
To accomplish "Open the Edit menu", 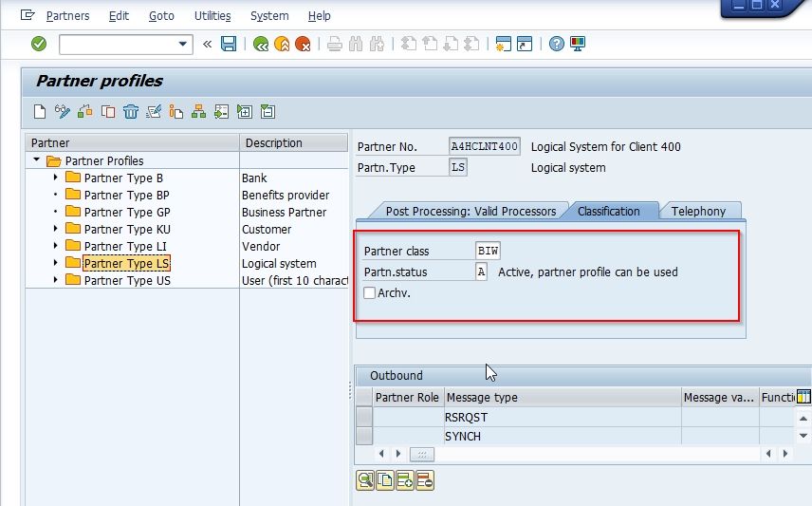I will click(119, 16).
